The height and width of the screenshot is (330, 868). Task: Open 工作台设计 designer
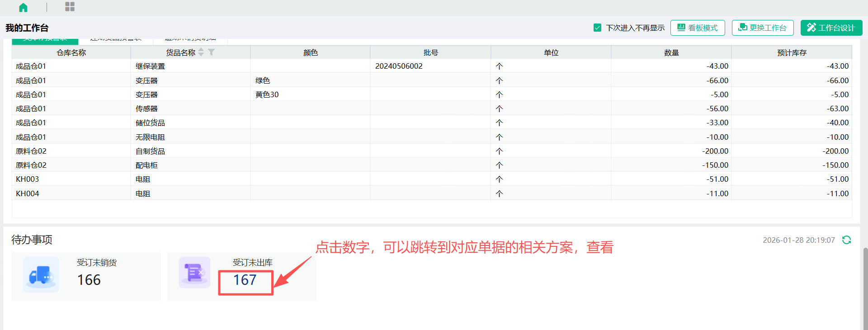click(x=831, y=28)
